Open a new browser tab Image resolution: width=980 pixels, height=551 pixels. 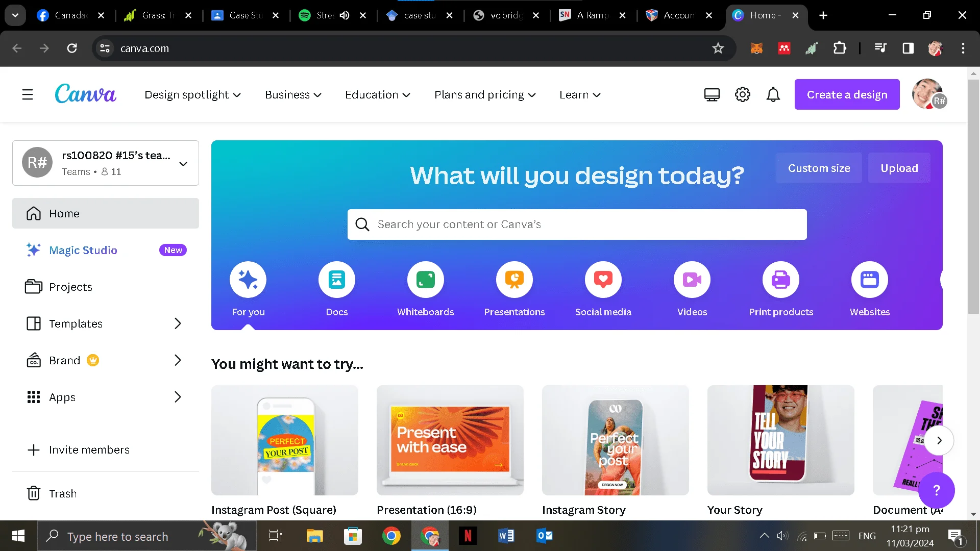(x=823, y=15)
